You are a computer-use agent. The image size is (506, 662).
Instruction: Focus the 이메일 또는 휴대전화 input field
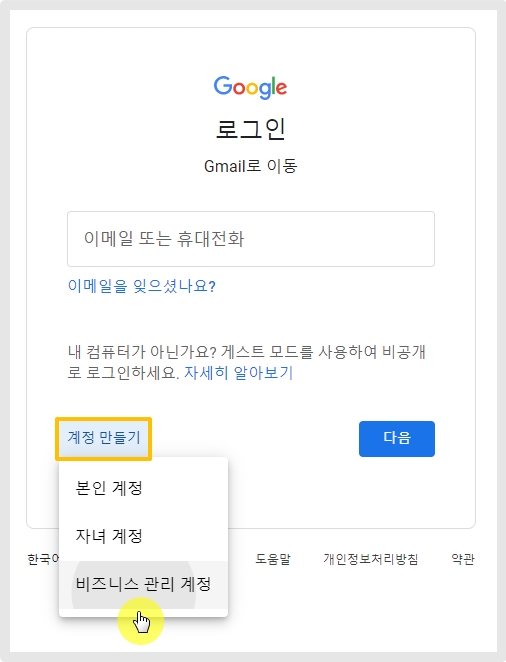coord(251,239)
